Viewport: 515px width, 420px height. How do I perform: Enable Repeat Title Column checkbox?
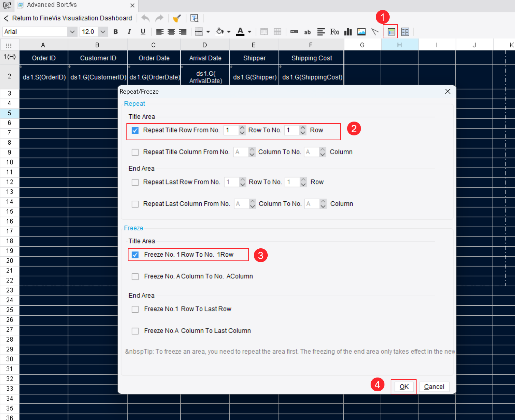(135, 152)
